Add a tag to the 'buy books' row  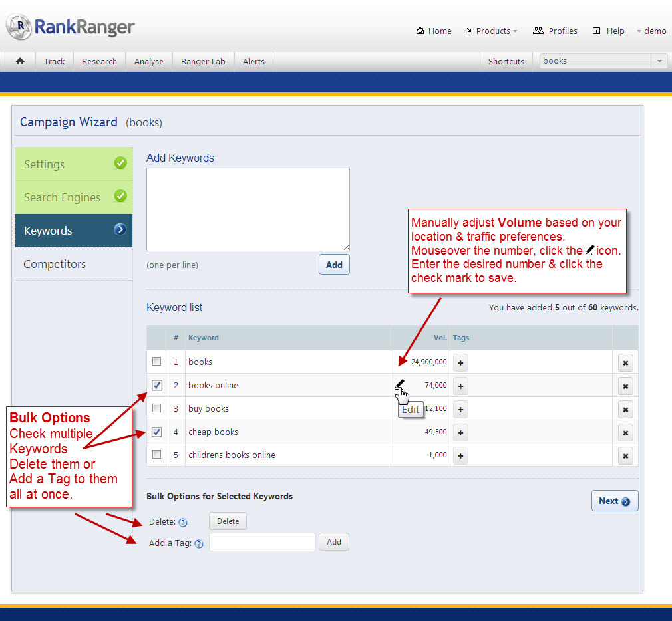click(x=460, y=409)
